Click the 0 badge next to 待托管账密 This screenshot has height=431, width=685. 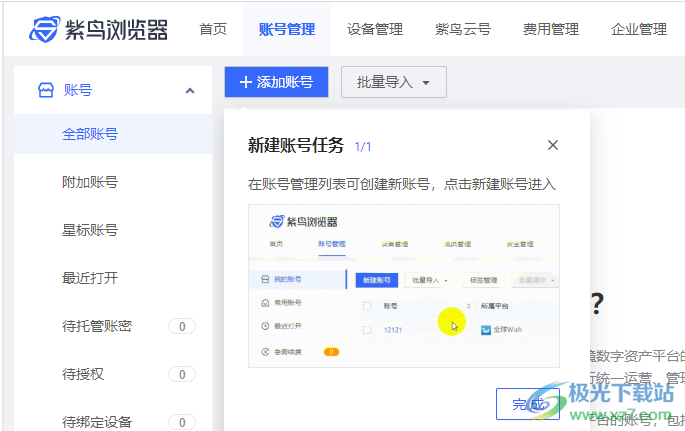[x=182, y=327]
